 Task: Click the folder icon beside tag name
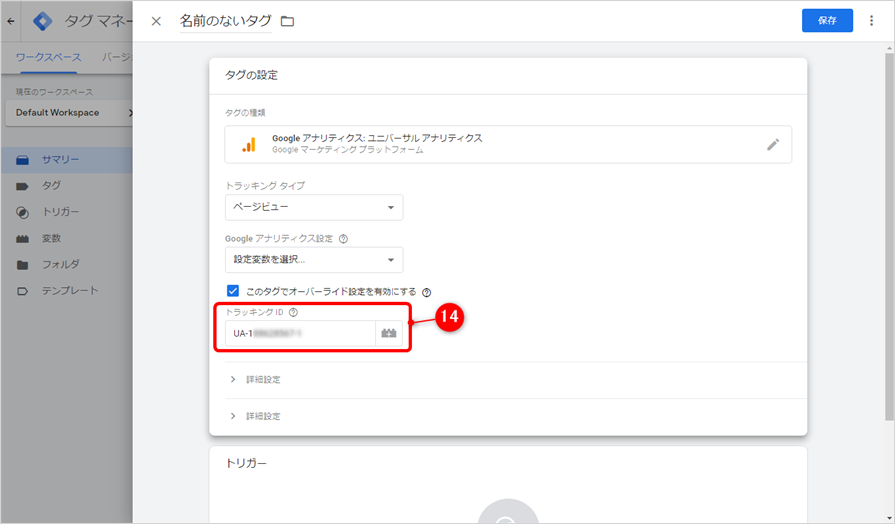[x=288, y=21]
